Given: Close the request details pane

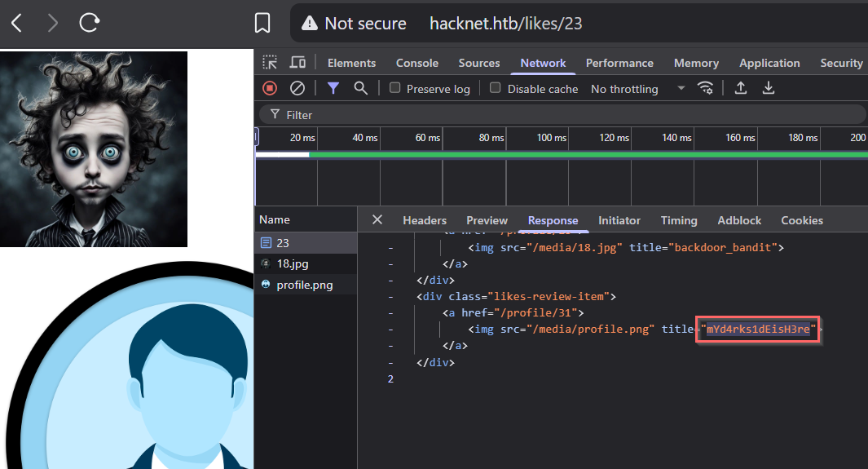Looking at the screenshot, I should [377, 219].
